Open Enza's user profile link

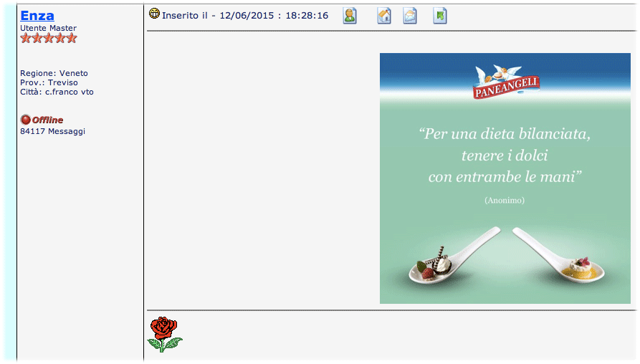[37, 16]
